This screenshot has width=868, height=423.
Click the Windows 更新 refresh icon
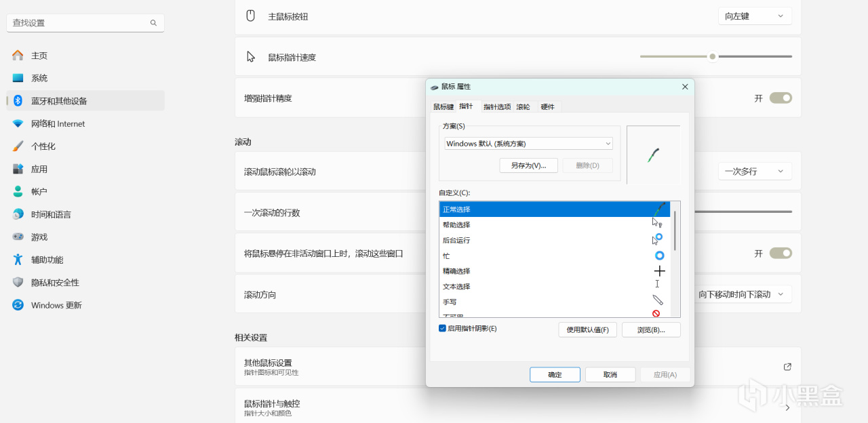click(x=18, y=305)
